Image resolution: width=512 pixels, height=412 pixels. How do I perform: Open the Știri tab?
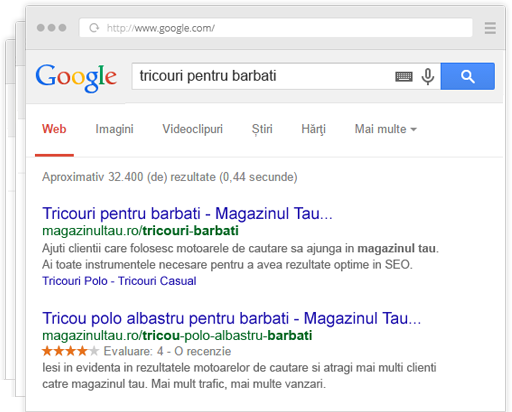tap(262, 129)
